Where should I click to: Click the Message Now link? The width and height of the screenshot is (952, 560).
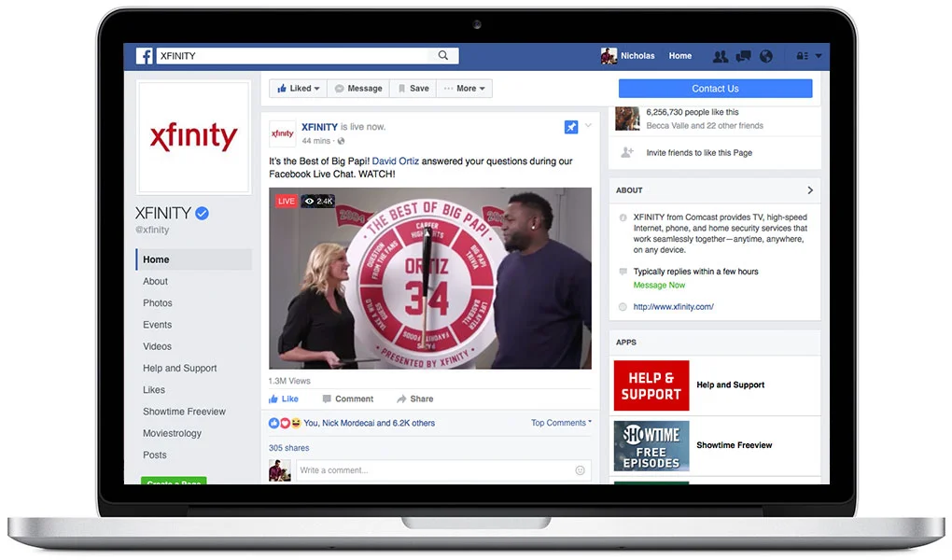(x=659, y=285)
